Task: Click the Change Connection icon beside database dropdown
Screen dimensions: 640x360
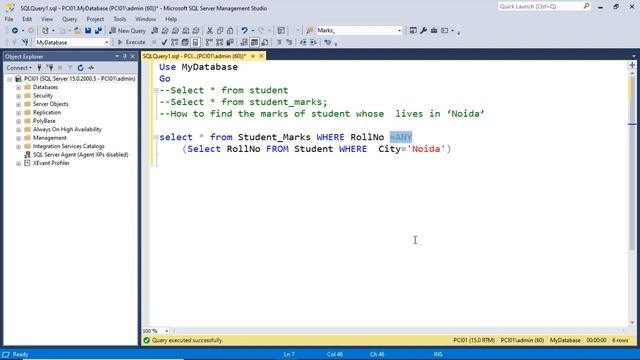Action: 25,42
